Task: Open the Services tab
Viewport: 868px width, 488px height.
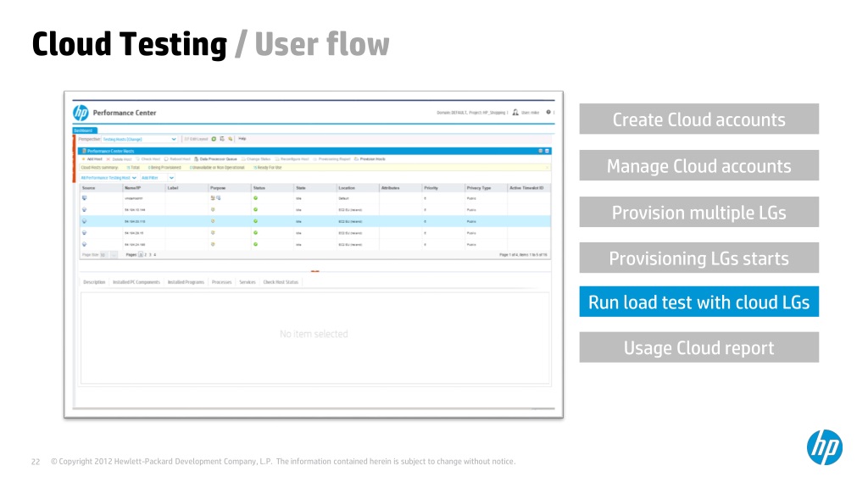Action: click(248, 282)
